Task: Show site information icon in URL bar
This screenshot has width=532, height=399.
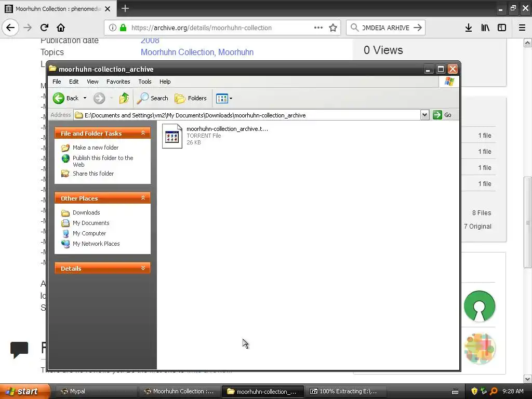Action: (x=112, y=28)
